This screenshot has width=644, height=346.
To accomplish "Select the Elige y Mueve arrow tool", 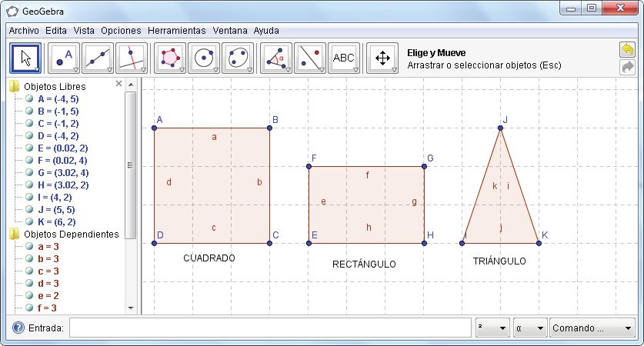I will [x=25, y=58].
